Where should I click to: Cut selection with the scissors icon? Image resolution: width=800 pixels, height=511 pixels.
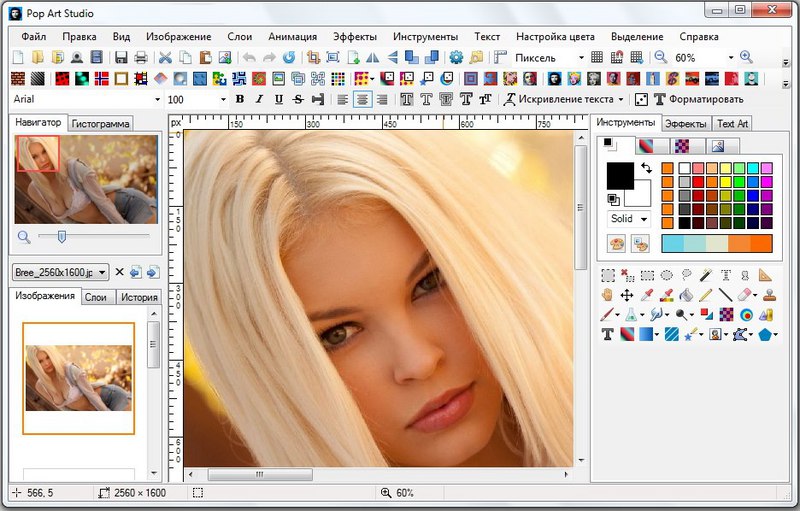tap(165, 57)
